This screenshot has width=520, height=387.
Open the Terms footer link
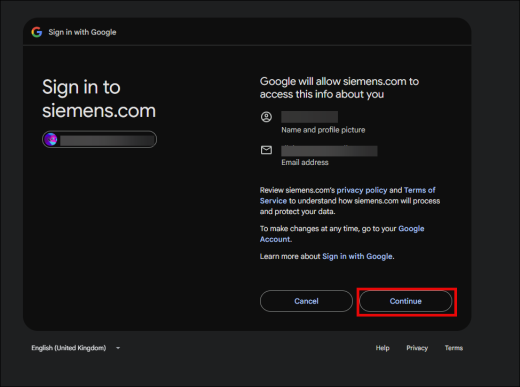tap(454, 348)
